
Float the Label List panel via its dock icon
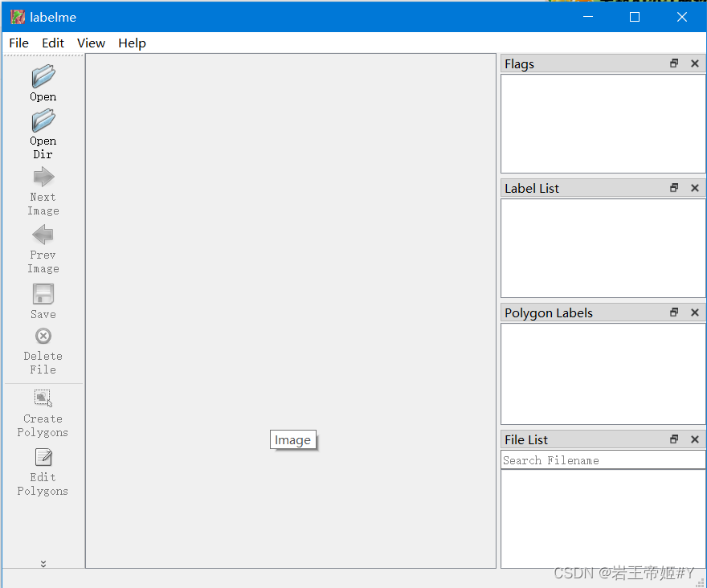[x=674, y=187]
